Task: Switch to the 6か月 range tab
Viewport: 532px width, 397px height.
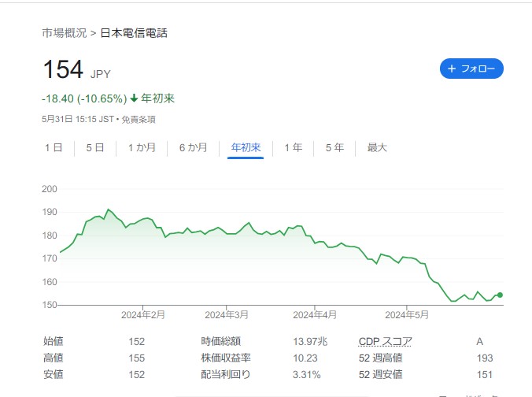Action: pyautogui.click(x=193, y=148)
